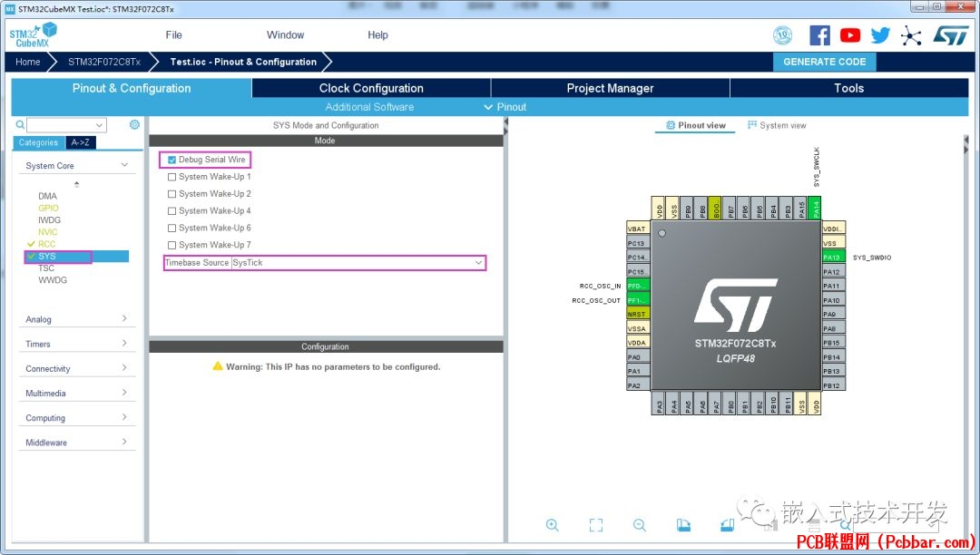980x555 pixels.
Task: Select GPIO in System Core list
Action: pyautogui.click(x=48, y=208)
